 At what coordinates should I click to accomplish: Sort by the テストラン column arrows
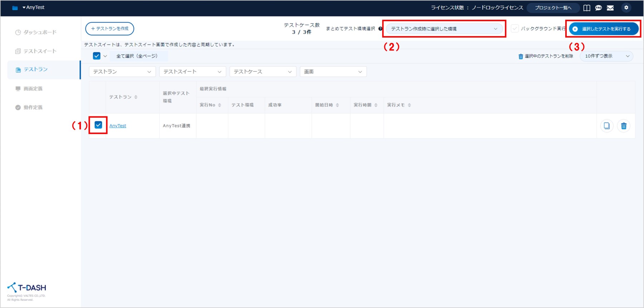136,97
